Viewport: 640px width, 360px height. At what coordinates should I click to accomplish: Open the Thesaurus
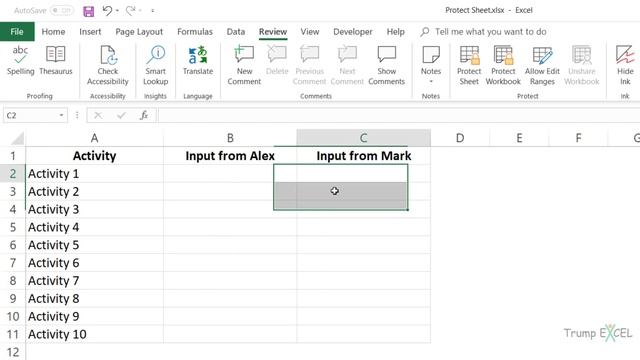click(56, 60)
